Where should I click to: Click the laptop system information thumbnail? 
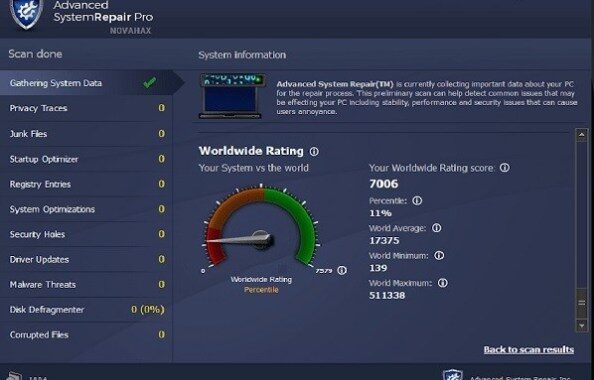tap(231, 96)
